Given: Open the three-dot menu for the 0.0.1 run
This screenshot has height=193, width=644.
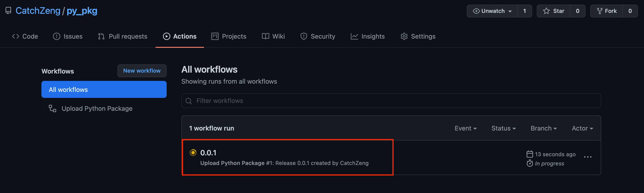Looking at the screenshot, I should coord(588,157).
